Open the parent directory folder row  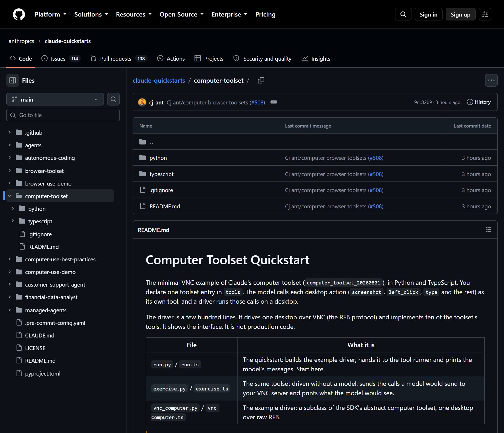315,142
